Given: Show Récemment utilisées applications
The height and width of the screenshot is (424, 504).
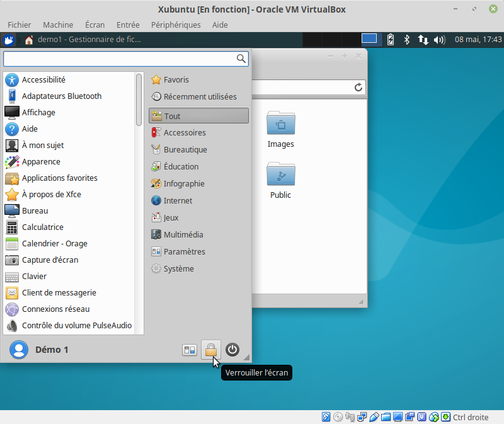Looking at the screenshot, I should [x=200, y=96].
